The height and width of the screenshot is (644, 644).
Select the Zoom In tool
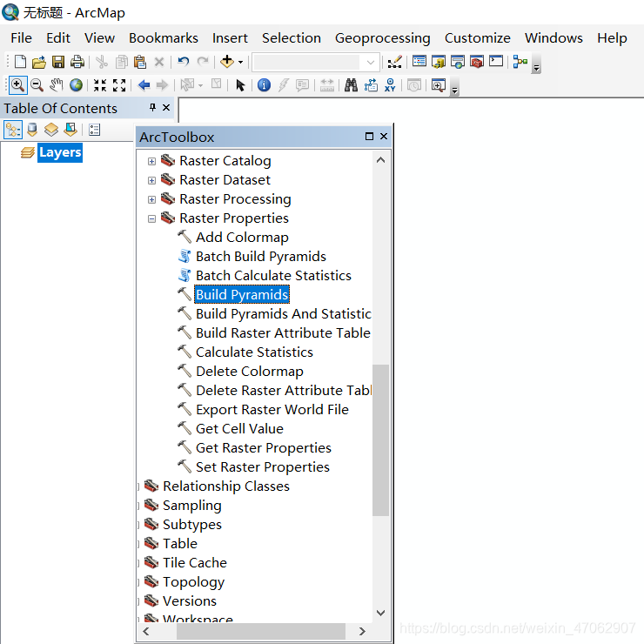[x=17, y=85]
